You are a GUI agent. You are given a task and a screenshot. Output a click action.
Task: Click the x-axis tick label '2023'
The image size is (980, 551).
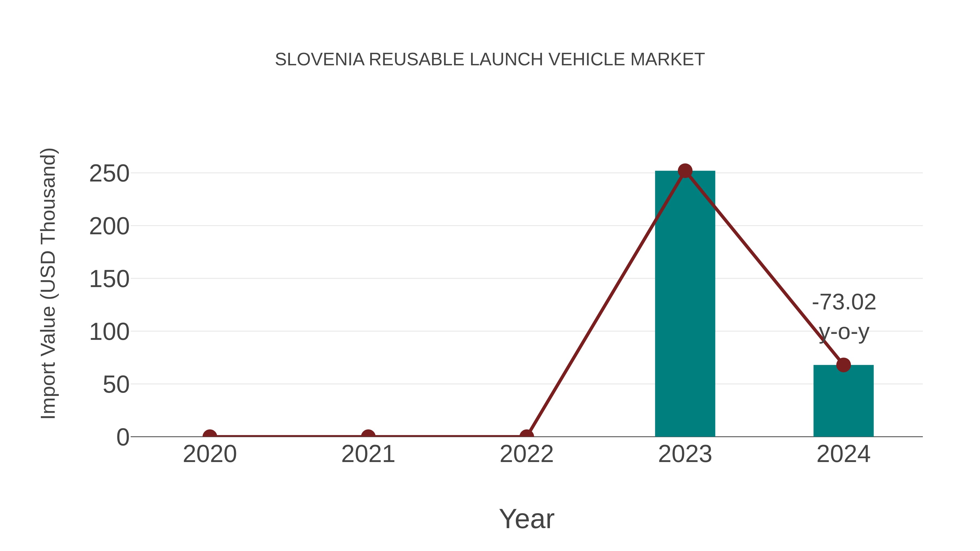(685, 454)
